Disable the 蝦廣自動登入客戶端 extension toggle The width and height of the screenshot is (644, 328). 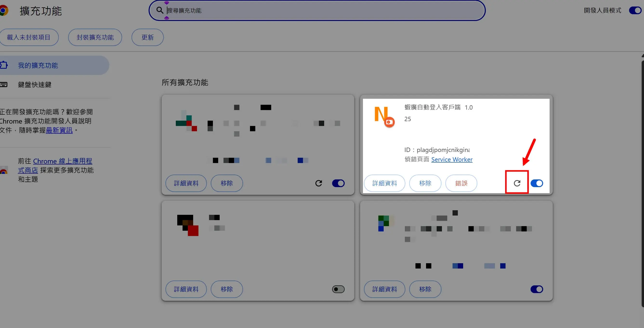(537, 183)
